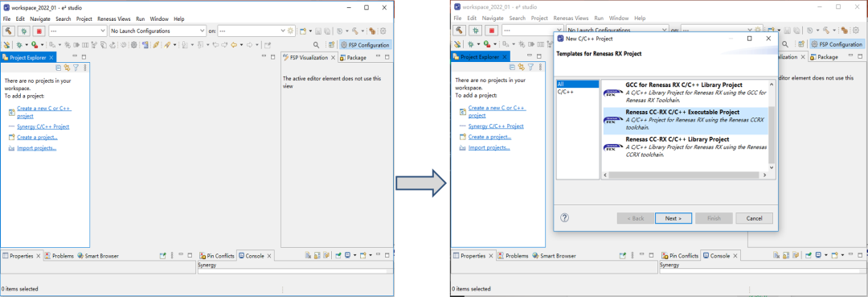Click Link with Editor icon in left Project Explorer
The image size is (868, 297).
coord(67,68)
